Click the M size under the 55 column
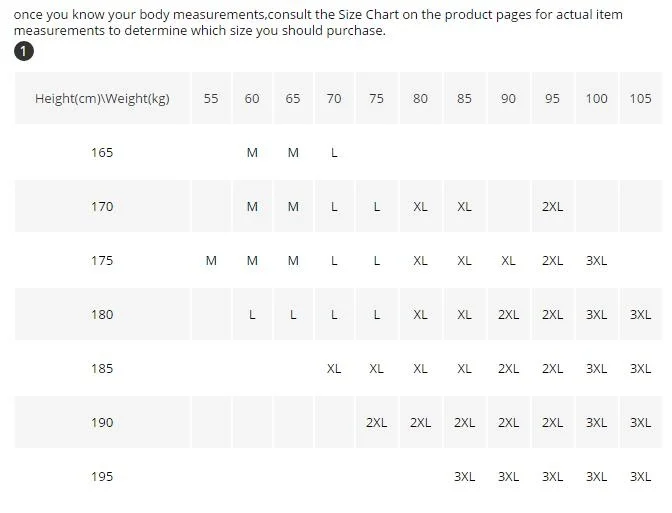672x513 pixels. click(x=211, y=260)
